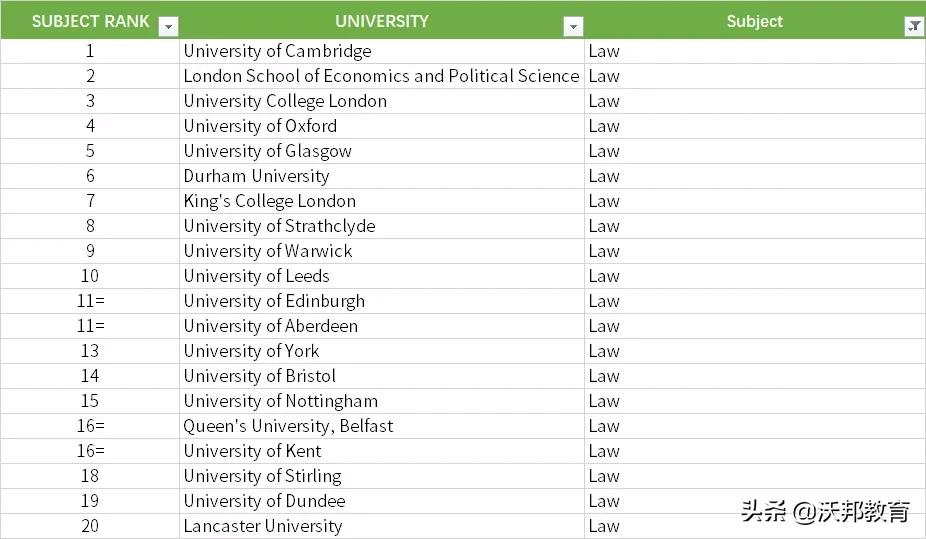
Task: Click rank cell showing 13
Action: coord(90,351)
